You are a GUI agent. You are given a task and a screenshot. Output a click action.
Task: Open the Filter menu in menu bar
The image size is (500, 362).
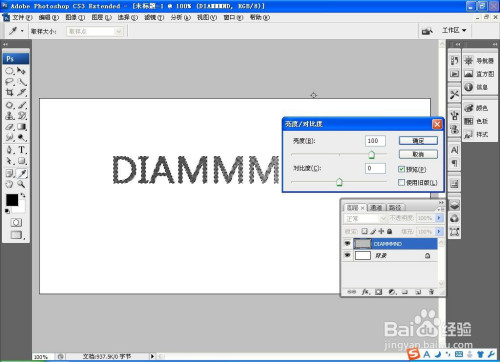pos(154,17)
